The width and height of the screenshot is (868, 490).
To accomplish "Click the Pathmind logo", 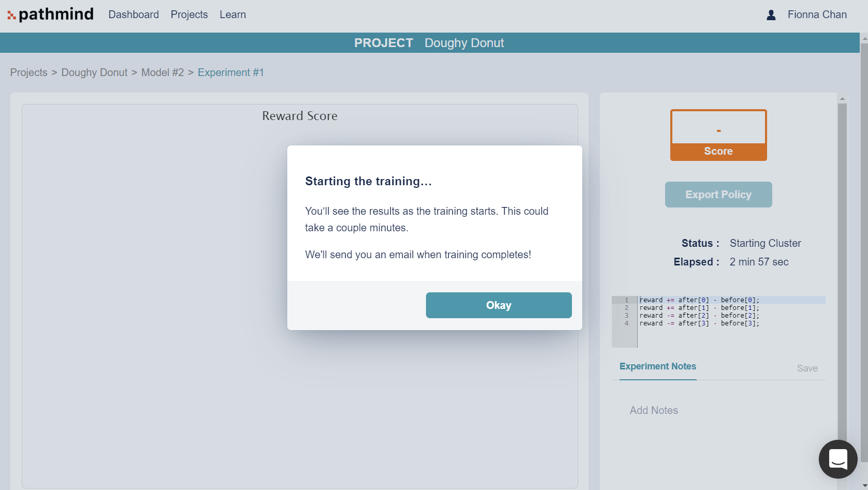I will coord(50,14).
